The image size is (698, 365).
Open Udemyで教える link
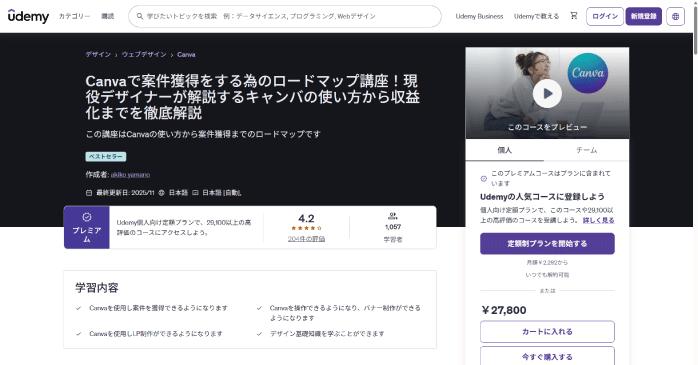536,16
